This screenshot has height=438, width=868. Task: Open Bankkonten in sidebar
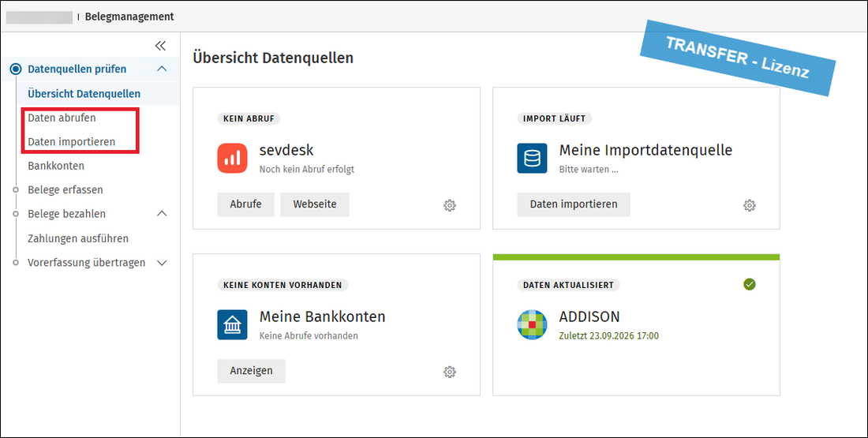56,166
